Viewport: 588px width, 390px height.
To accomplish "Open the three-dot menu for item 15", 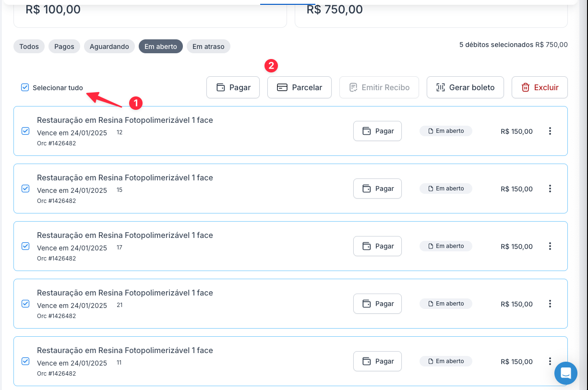I will pos(550,189).
